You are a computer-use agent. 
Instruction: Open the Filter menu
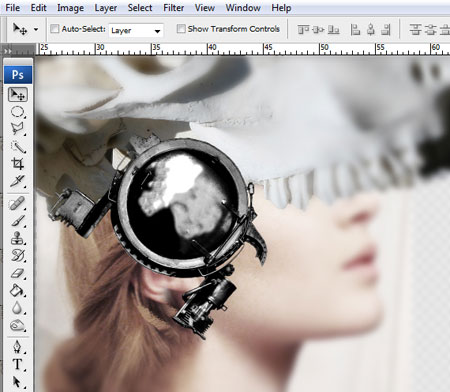(173, 8)
